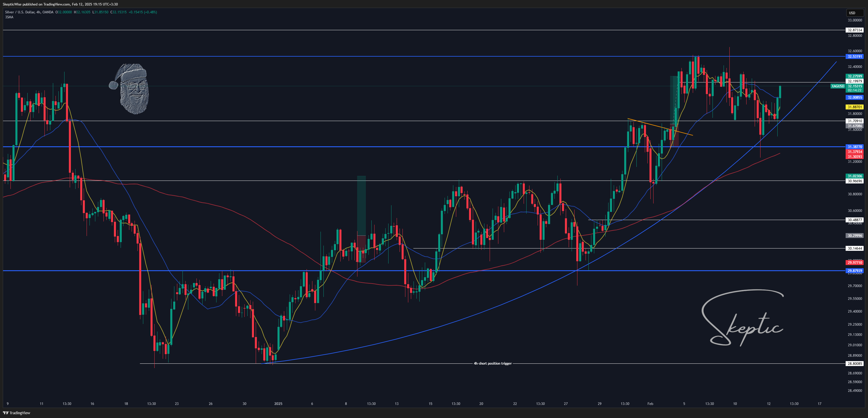Select the 28.80085 price level label

click(x=855, y=363)
